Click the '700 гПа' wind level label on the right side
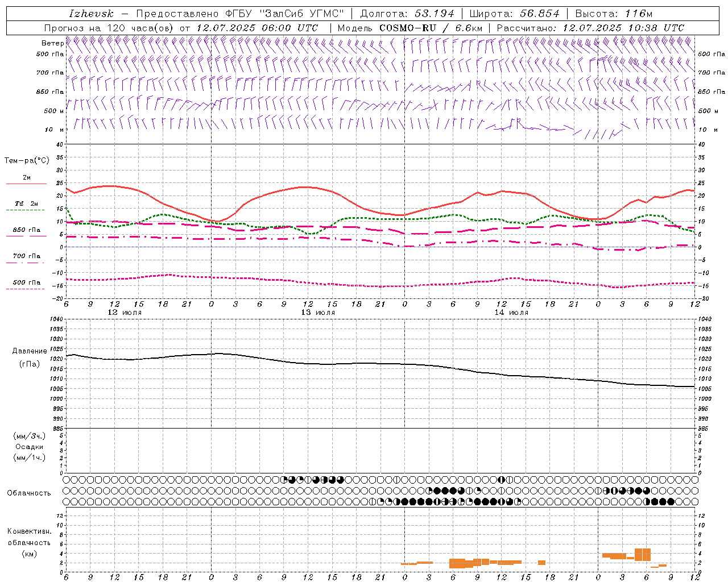 712,73
